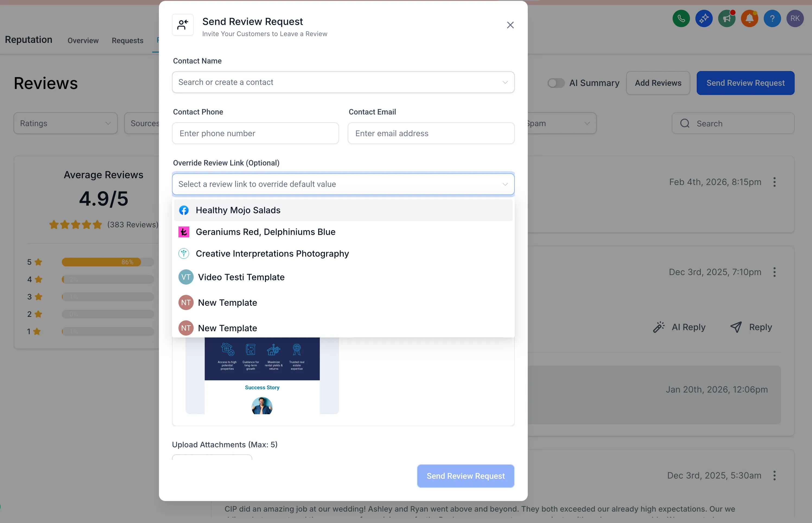Screen dimensions: 812x523
Task: Click the Add Reviews button
Action: [x=658, y=83]
